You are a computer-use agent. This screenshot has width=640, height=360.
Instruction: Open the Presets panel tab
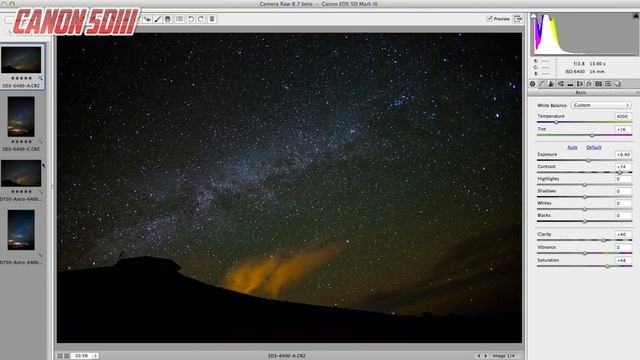(608, 84)
